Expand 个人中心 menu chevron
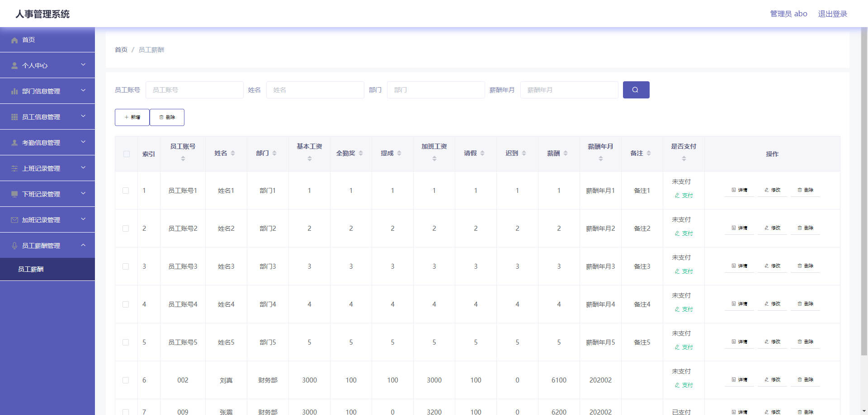Viewport: 868px width, 415px height. [83, 65]
